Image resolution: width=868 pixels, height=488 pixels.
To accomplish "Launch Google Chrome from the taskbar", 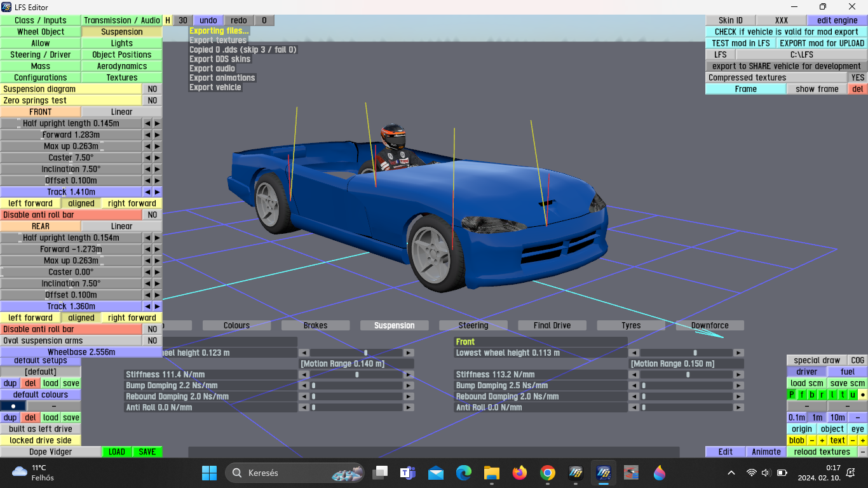I will click(547, 473).
